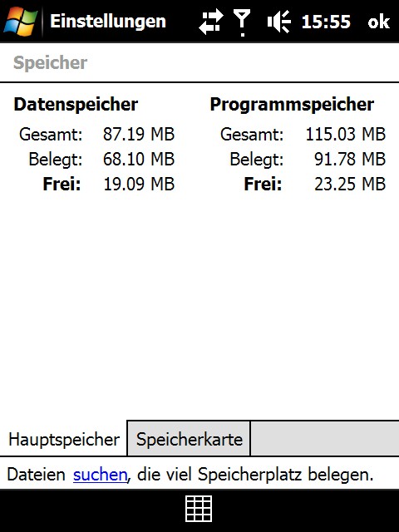
Task: Follow the suchen link
Action: [100, 475]
